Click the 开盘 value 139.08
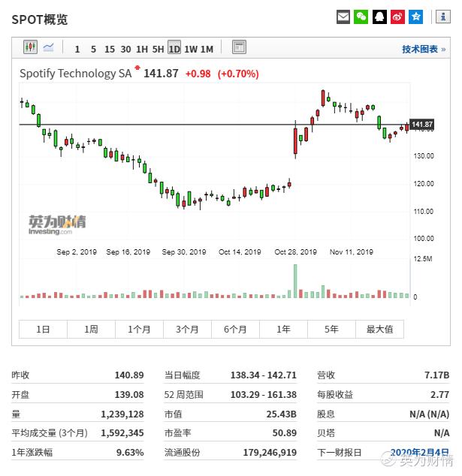Viewport: 462px width, 476px height. pyautogui.click(x=129, y=394)
